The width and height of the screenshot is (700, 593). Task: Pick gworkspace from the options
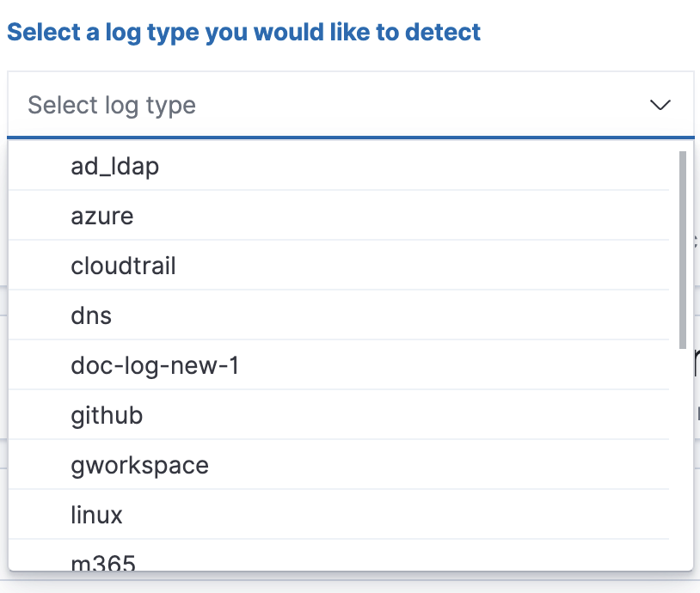(x=139, y=464)
